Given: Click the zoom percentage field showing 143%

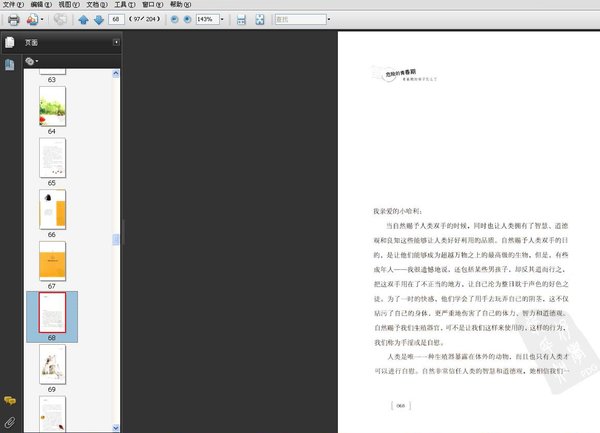Looking at the screenshot, I should (x=207, y=19).
